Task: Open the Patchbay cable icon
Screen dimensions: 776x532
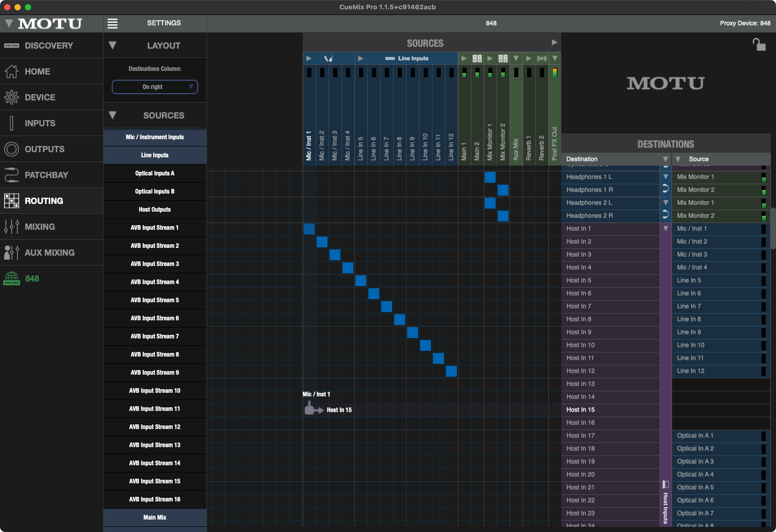Action: click(11, 175)
